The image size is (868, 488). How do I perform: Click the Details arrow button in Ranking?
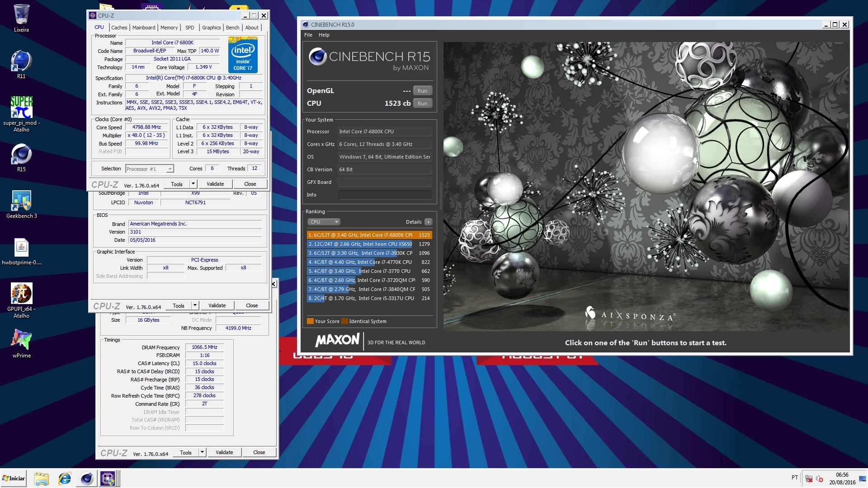[429, 222]
